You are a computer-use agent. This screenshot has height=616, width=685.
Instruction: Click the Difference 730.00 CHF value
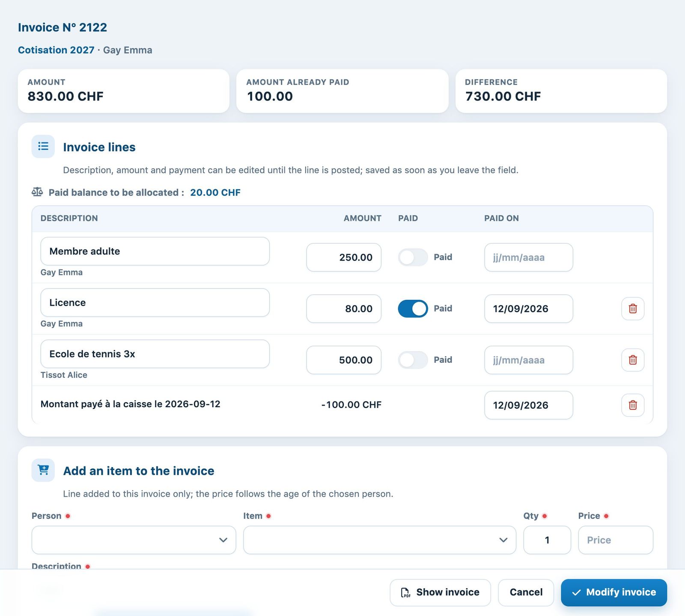pos(503,96)
